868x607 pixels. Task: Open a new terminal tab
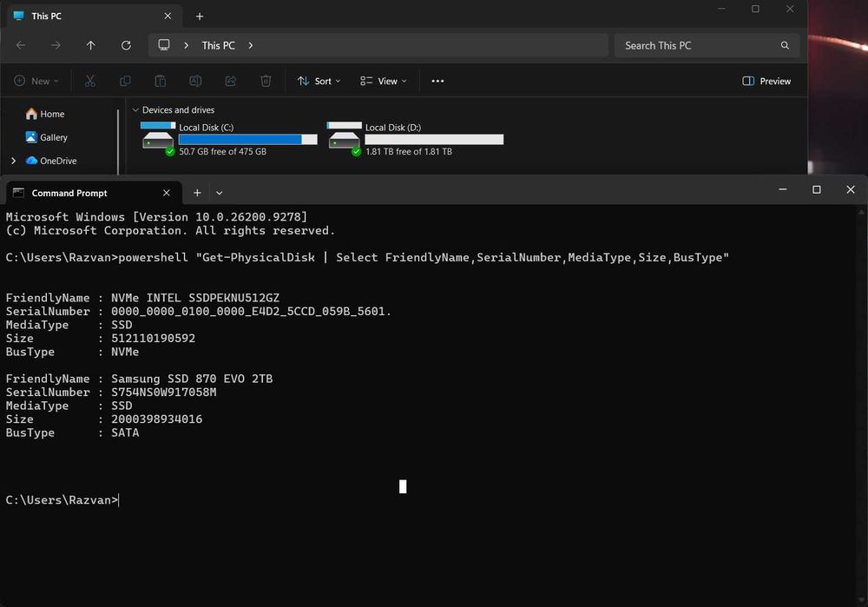197,193
